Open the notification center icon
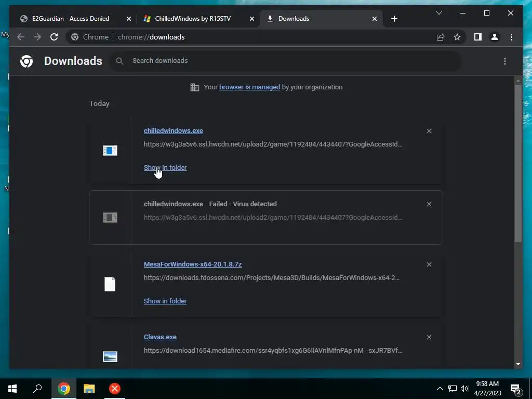Screen dimensions: 532x399 click(x=516, y=389)
